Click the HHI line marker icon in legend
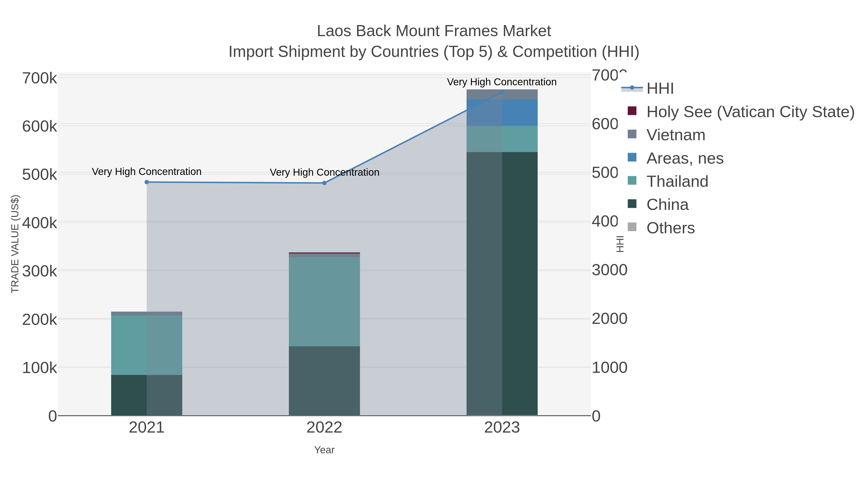 (x=632, y=88)
